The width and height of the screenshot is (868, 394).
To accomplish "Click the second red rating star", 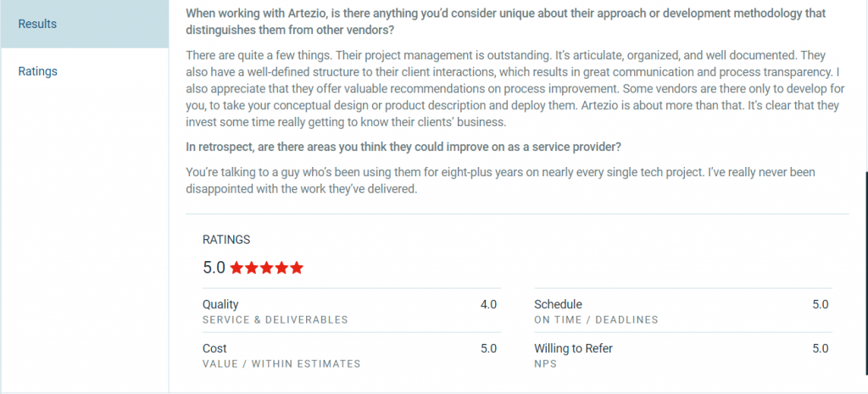I will tap(252, 268).
